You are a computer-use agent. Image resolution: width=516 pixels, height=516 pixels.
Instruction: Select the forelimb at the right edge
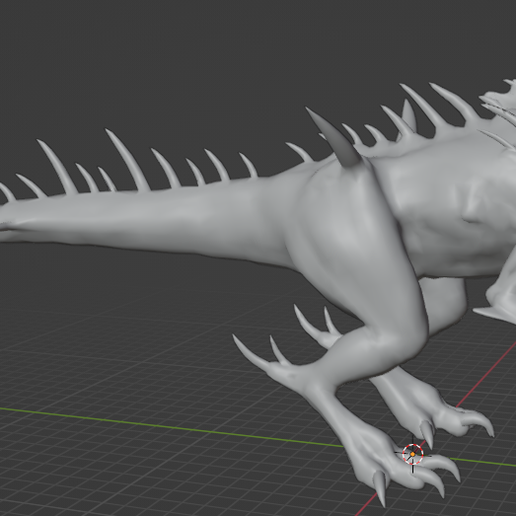click(500, 293)
